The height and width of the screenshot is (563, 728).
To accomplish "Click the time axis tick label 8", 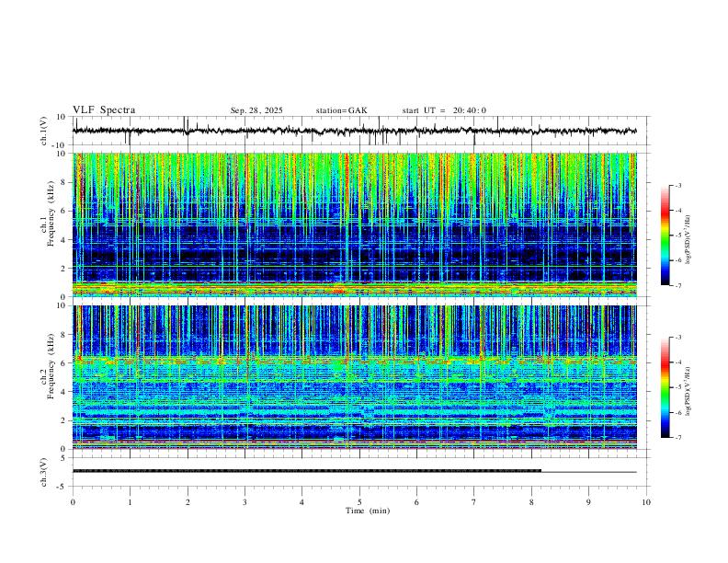I will [x=531, y=502].
